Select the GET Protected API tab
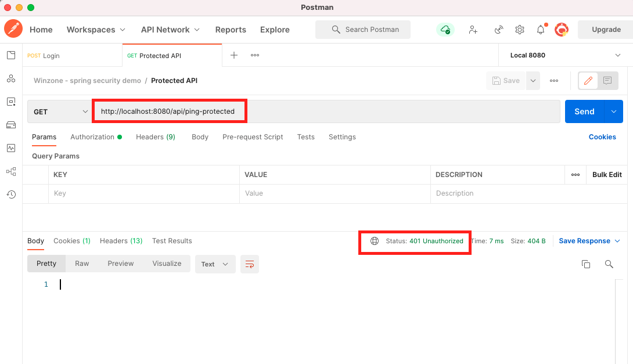 tap(172, 55)
